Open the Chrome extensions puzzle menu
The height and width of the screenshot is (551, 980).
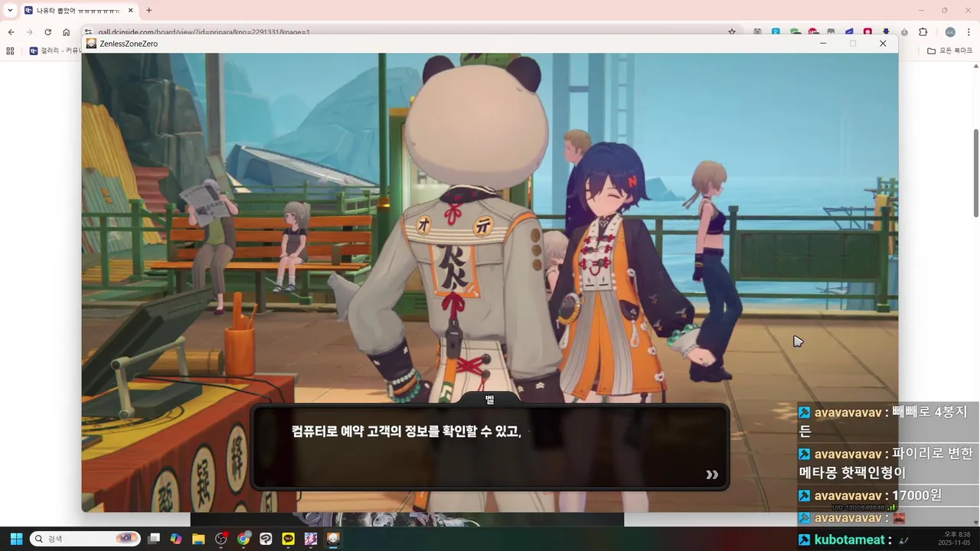tap(923, 32)
